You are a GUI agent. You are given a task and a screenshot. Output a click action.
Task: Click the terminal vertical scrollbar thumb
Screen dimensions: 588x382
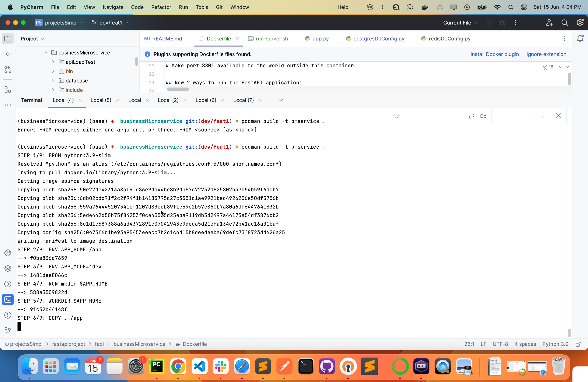(569, 333)
